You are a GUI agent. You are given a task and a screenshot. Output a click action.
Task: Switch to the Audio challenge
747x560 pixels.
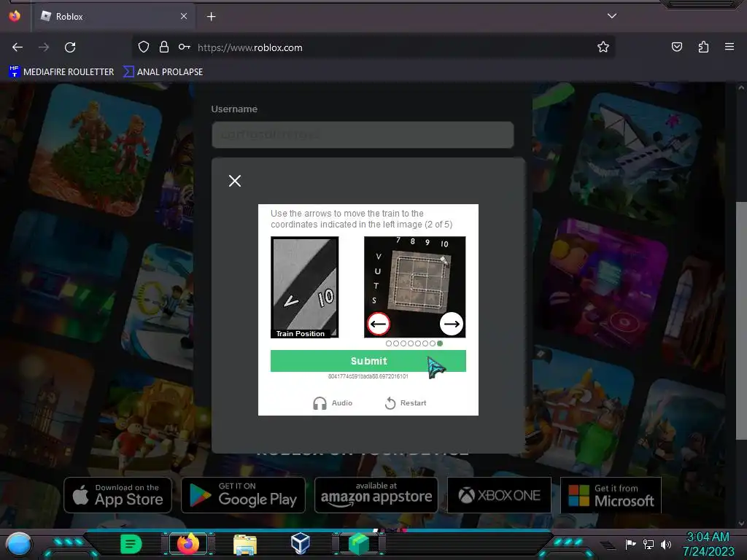point(333,402)
